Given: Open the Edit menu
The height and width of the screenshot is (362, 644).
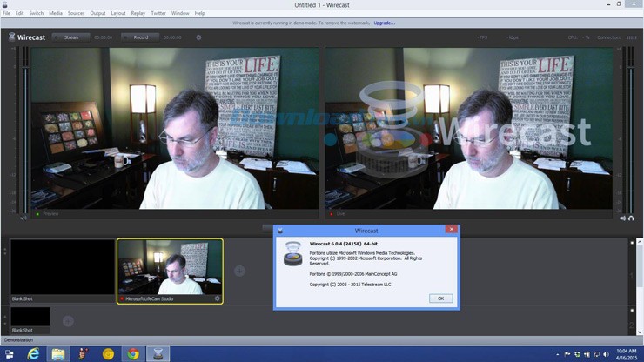Looking at the screenshot, I should 20,13.
